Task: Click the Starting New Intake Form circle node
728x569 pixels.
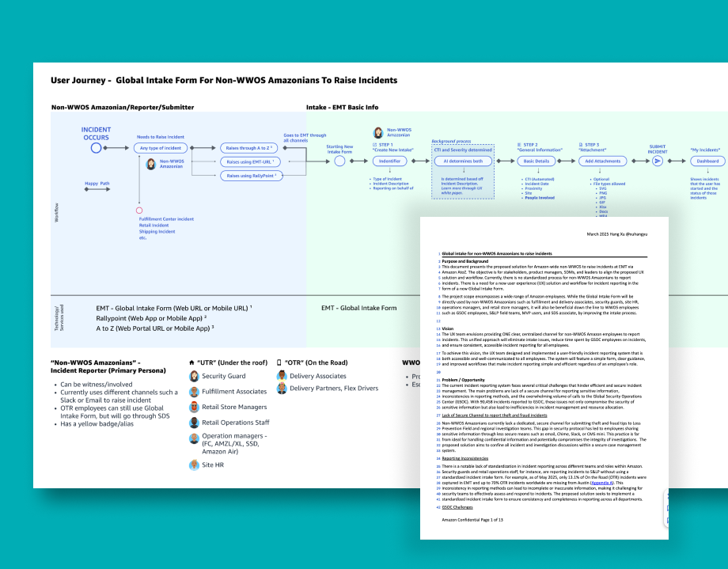Action: pyautogui.click(x=339, y=161)
